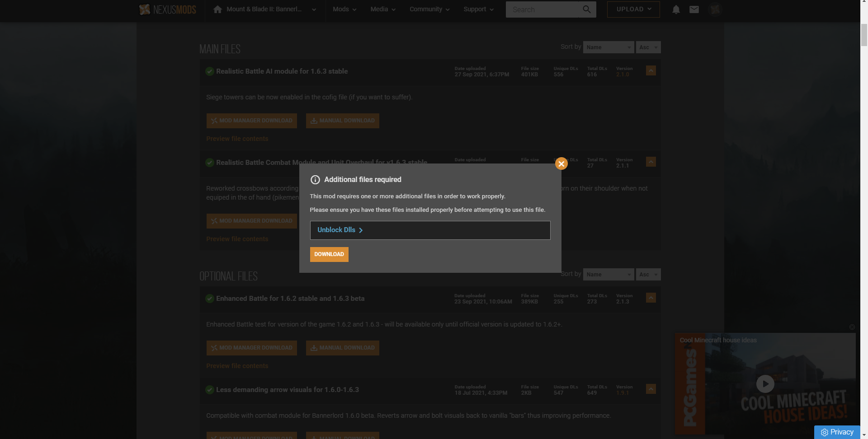Viewport: 868px width, 439px height.
Task: Collapse the Enhanced Battle file entry
Action: click(x=651, y=298)
